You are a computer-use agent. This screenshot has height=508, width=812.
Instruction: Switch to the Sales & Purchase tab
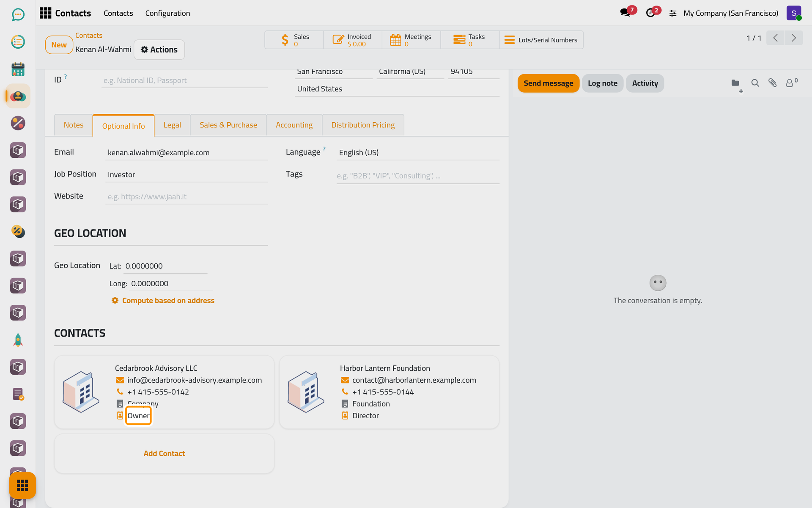228,125
